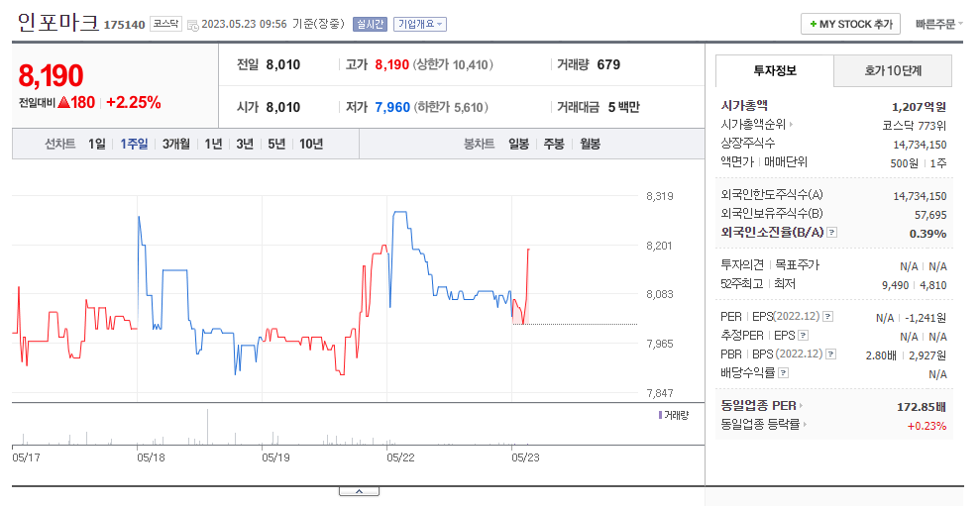Click the 외국인보유주식수 value 57,695
The image size is (980, 506).
[x=930, y=214]
